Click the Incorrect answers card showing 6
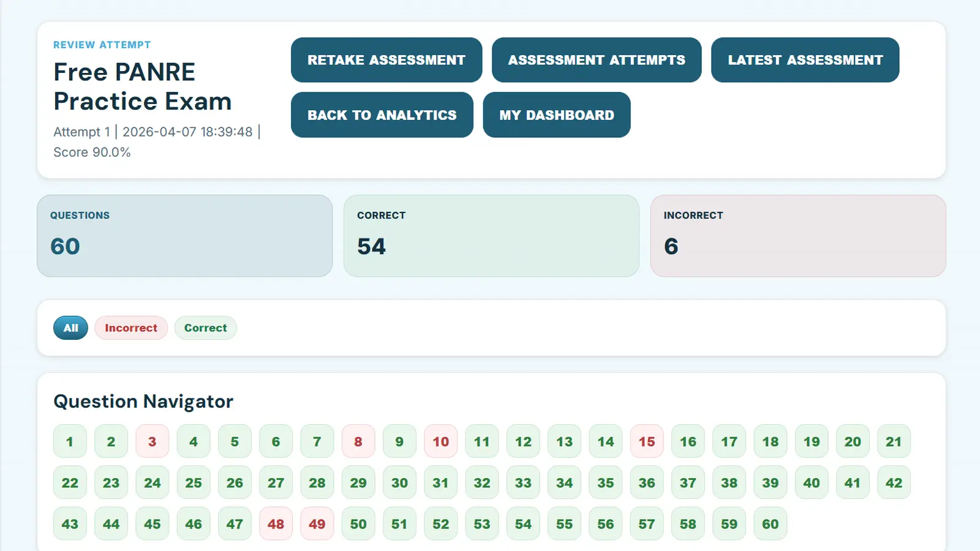The height and width of the screenshot is (551, 980). click(798, 236)
